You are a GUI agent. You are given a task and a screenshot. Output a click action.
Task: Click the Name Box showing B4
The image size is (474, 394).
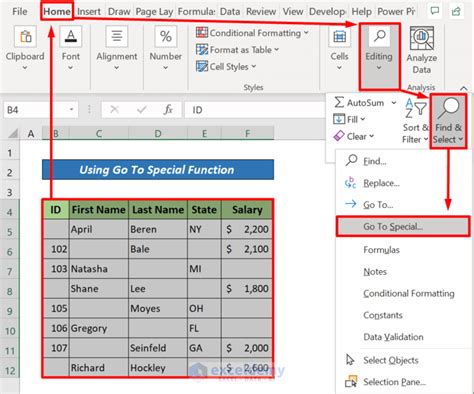click(36, 109)
